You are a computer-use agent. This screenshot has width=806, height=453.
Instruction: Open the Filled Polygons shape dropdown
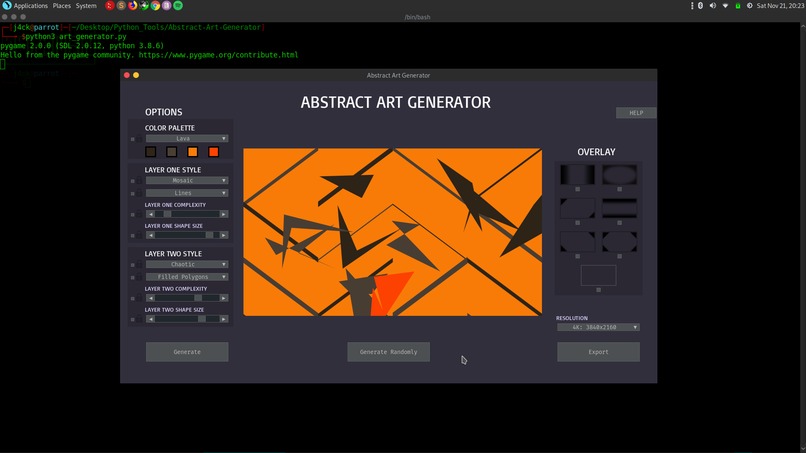click(x=187, y=277)
